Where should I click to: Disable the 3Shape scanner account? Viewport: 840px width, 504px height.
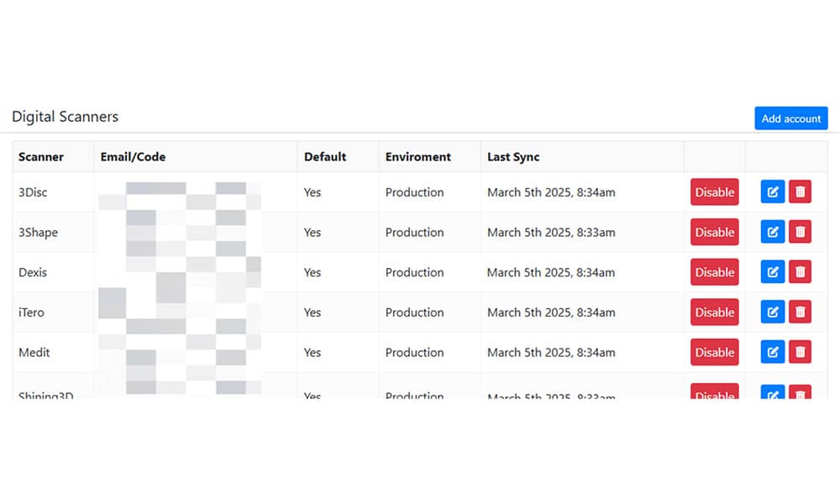[714, 232]
